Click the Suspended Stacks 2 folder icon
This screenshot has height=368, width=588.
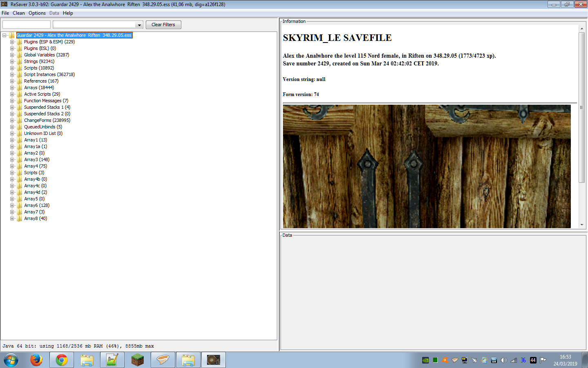click(x=20, y=114)
